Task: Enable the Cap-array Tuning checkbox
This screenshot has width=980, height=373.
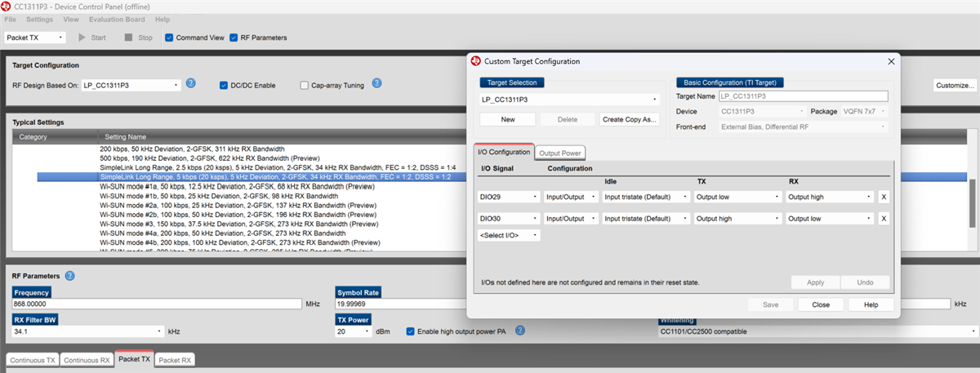Action: tap(304, 85)
